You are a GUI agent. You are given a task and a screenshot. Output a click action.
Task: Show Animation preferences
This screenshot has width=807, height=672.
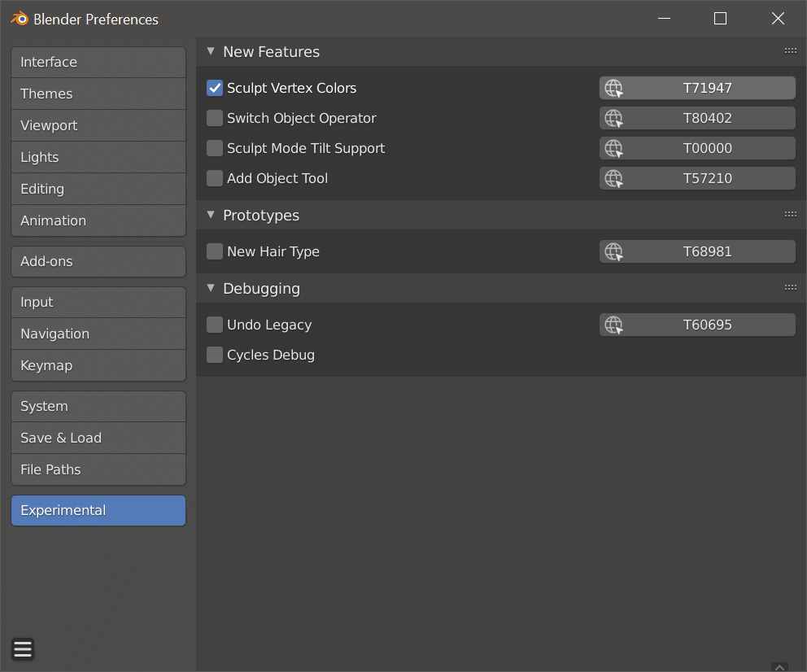98,220
